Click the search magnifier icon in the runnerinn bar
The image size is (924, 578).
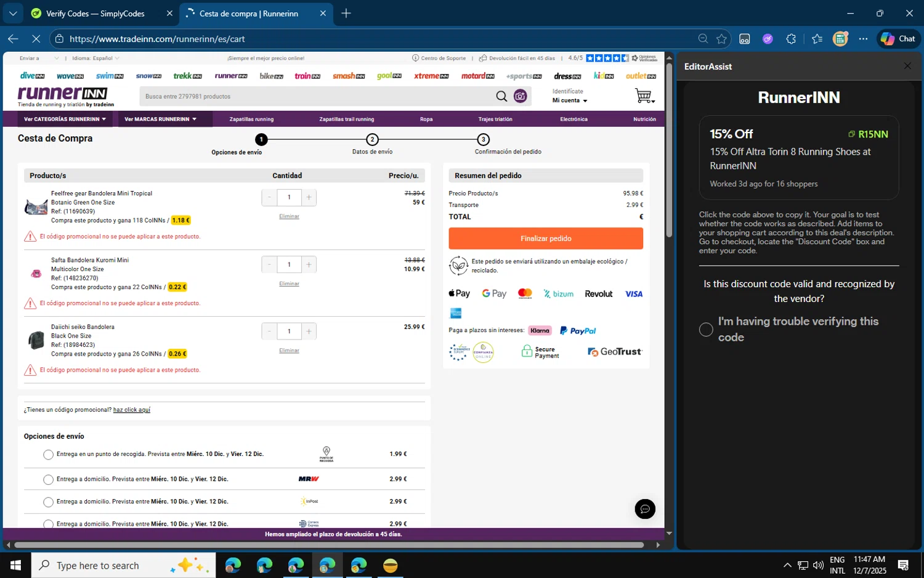click(501, 96)
